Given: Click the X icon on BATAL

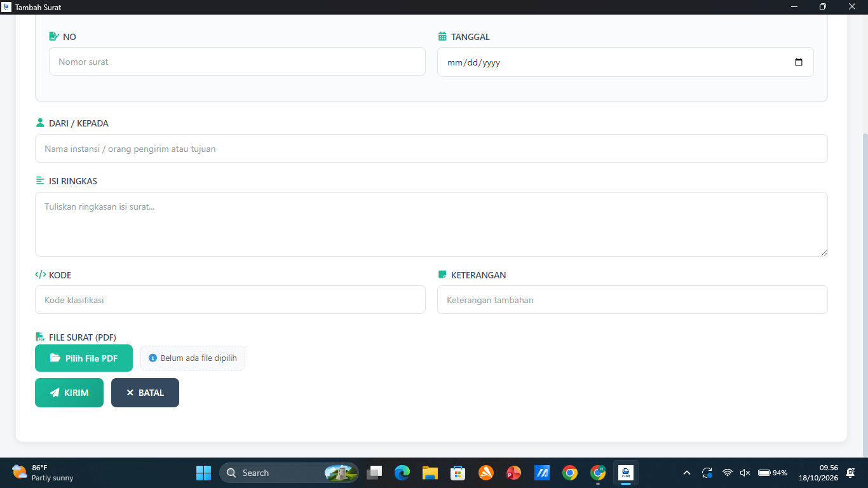Looking at the screenshot, I should [130, 393].
